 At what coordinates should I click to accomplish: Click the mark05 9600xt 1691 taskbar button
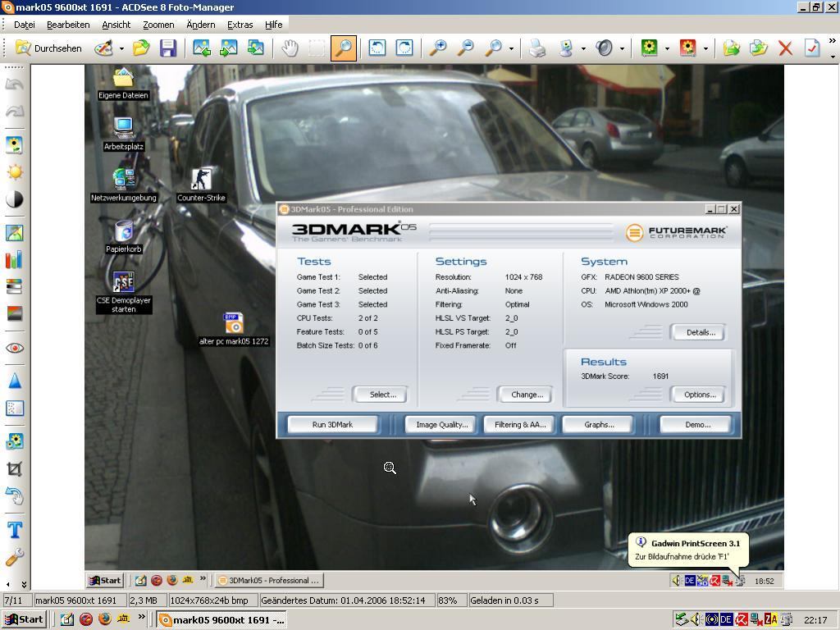click(x=221, y=620)
